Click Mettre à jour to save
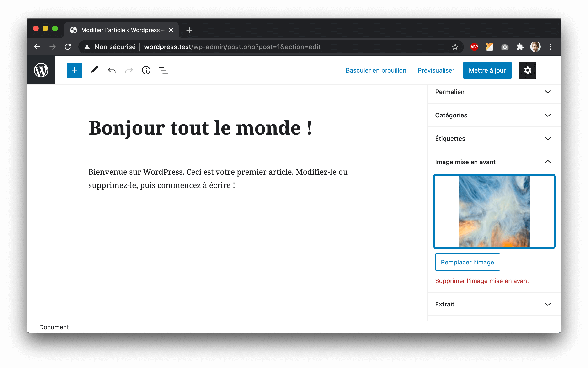Viewport: 588px width, 368px height. tap(487, 70)
